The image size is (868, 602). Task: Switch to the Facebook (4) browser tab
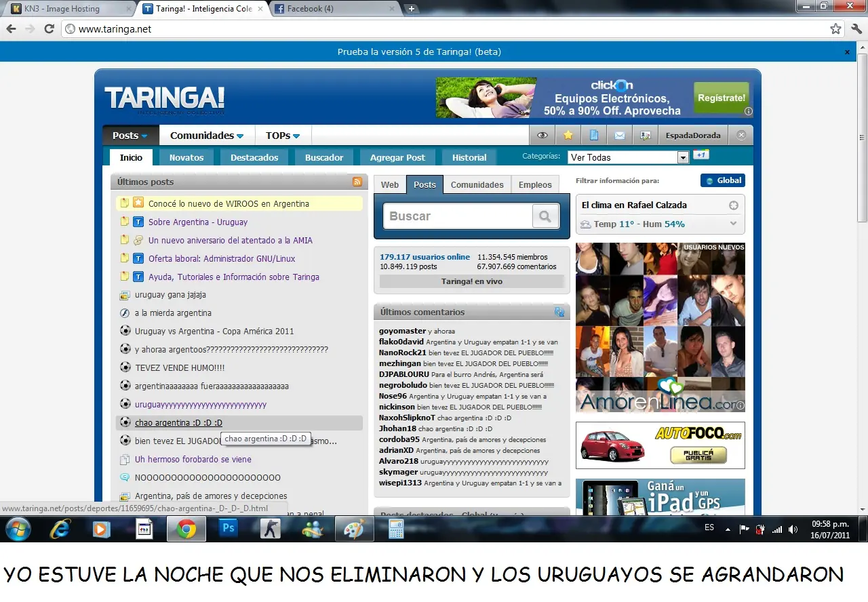point(335,9)
